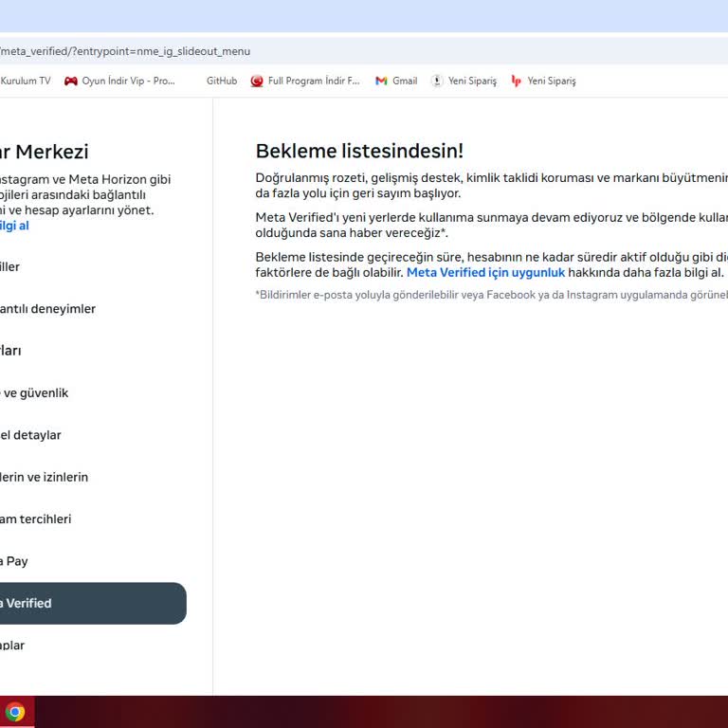The image size is (728, 728).
Task: Click the red 'lp' Yeni Sipariş favicon
Action: (516, 81)
